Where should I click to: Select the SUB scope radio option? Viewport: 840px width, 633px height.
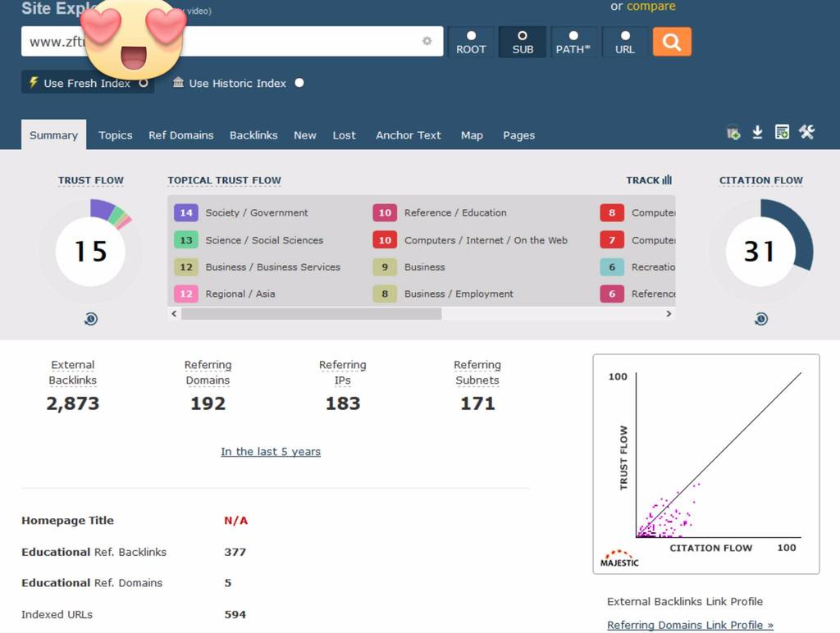(x=523, y=42)
